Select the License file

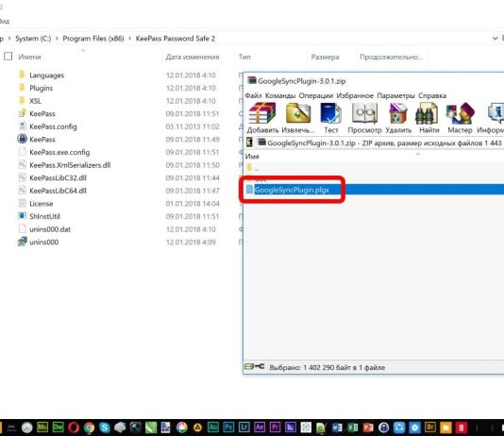[42, 204]
